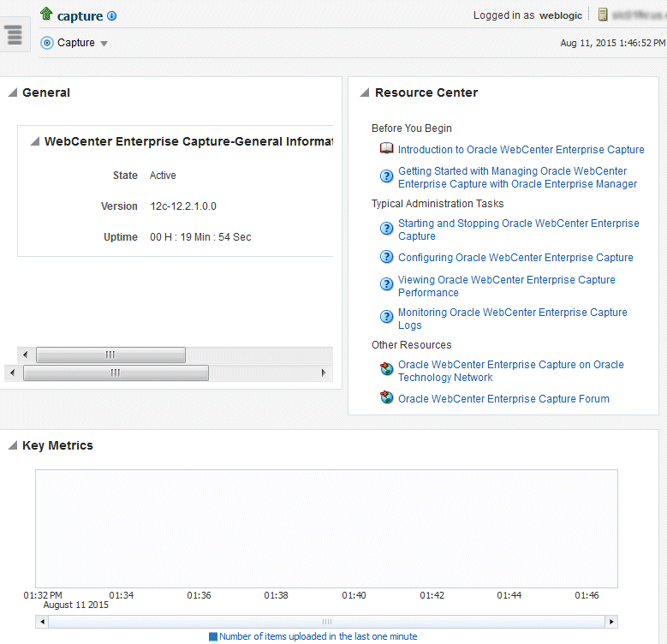Click the Uptime field label
This screenshot has width=667, height=644.
(x=121, y=237)
